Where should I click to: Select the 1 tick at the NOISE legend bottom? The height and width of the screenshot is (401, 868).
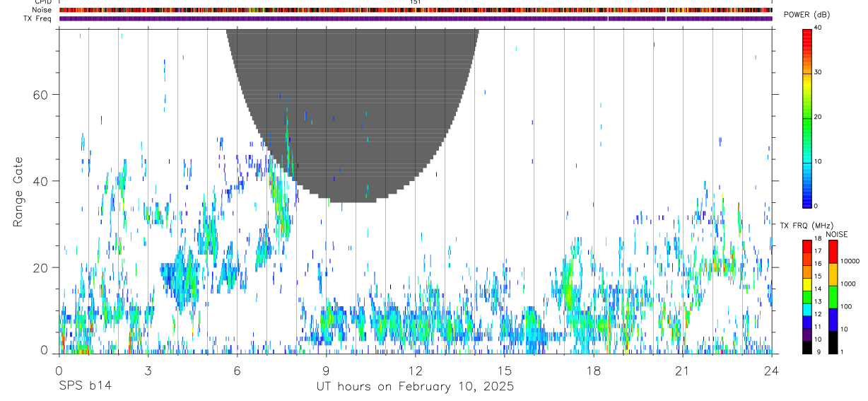(842, 351)
